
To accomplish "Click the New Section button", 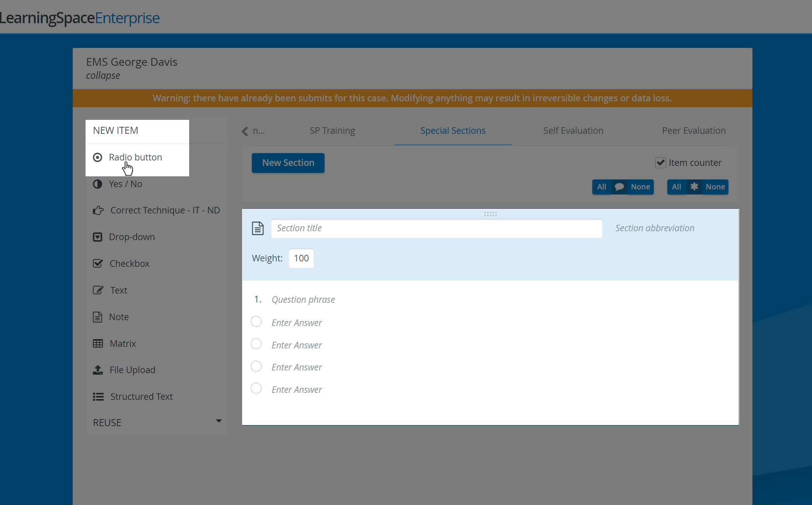I will point(288,163).
